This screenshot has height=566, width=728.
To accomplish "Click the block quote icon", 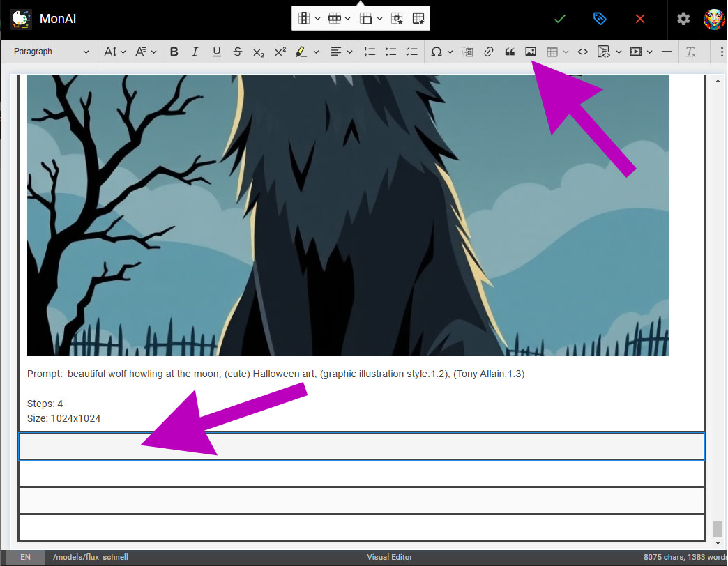I will [x=510, y=52].
